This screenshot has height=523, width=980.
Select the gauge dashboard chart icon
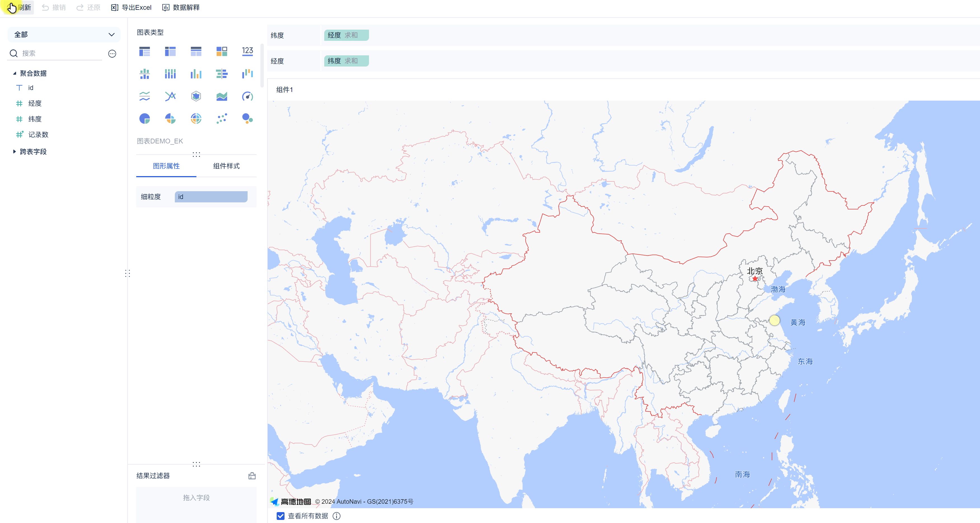pyautogui.click(x=247, y=96)
